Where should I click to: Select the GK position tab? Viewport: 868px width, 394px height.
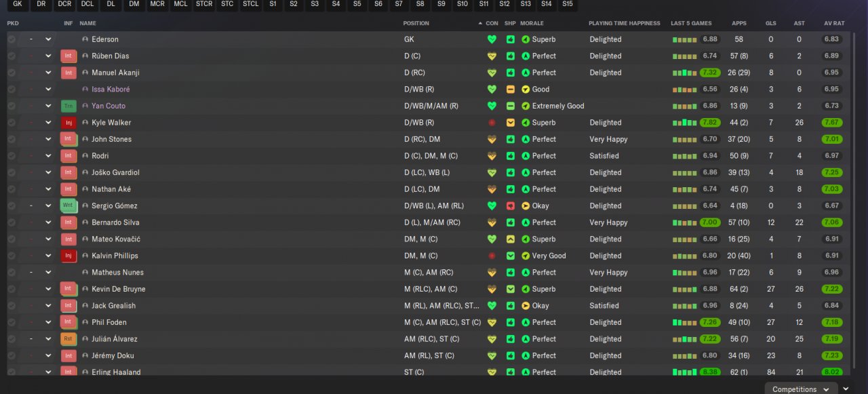(18, 4)
